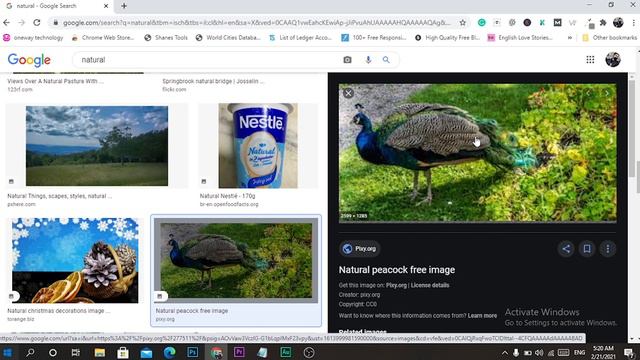This screenshot has width=640, height=360.
Task: Show the previous image in preview
Action: [x=589, y=93]
